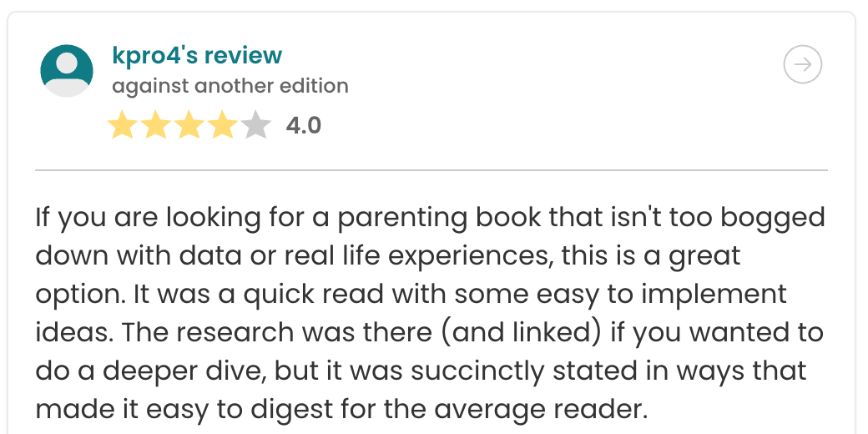Click "real life experiences" in review text
Viewport: 868px width, 434px height.
(x=399, y=256)
